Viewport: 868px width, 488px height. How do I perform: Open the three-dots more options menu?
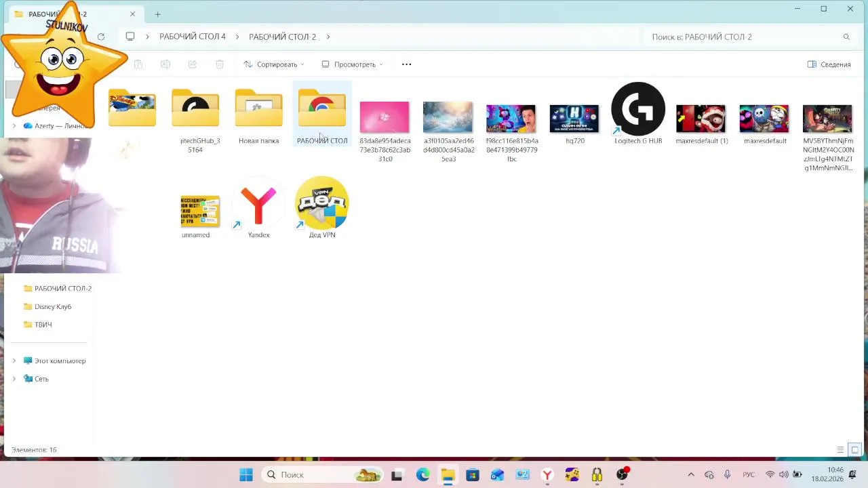(407, 64)
